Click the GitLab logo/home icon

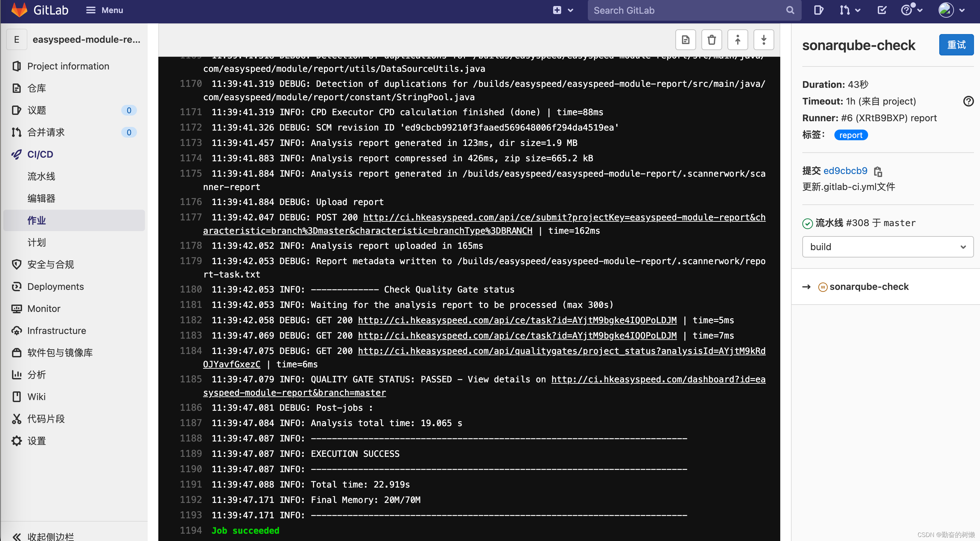(14, 10)
